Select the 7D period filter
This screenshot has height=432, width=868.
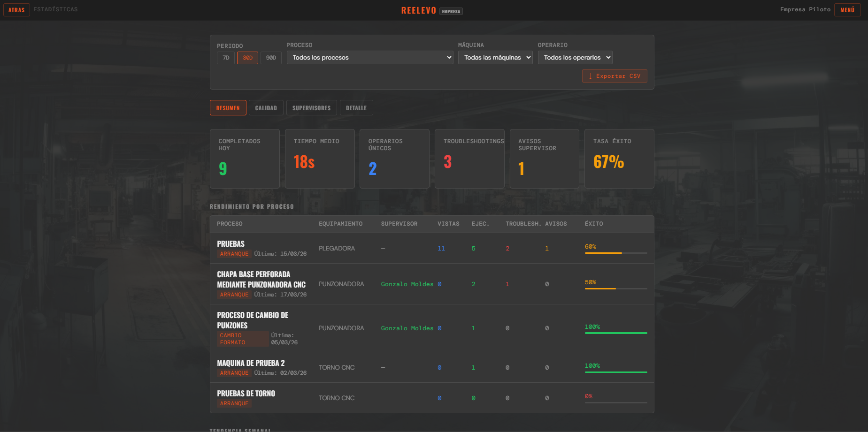[226, 58]
